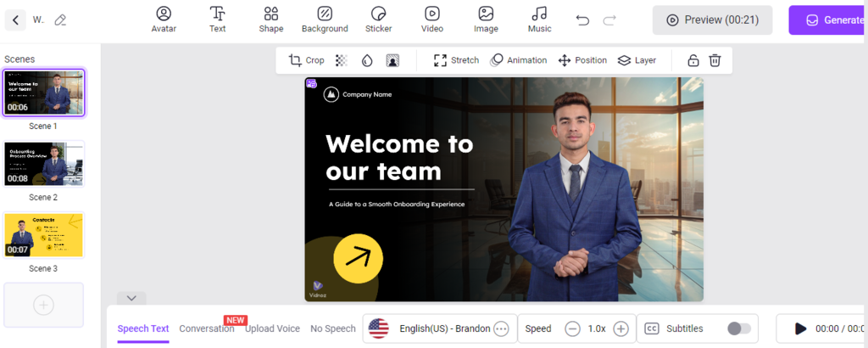Open the Sticker library
Screen dimensions: 868x348
(x=379, y=19)
